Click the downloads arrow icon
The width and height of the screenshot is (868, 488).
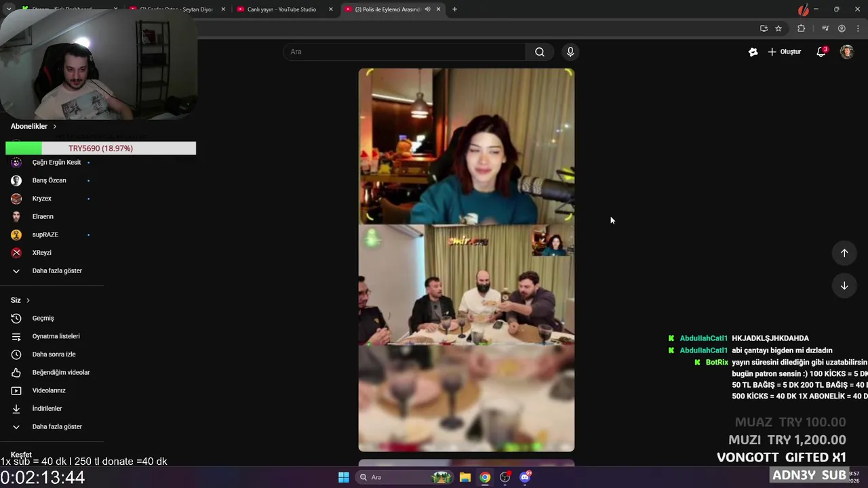[16, 409]
